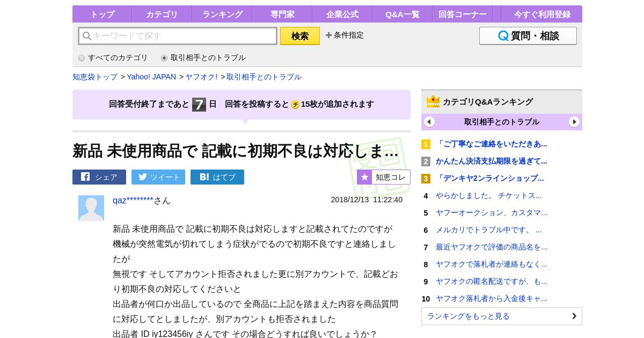The height and width of the screenshot is (338, 644).
Task: Tweet the question with ツイート button
Action: pos(158,177)
